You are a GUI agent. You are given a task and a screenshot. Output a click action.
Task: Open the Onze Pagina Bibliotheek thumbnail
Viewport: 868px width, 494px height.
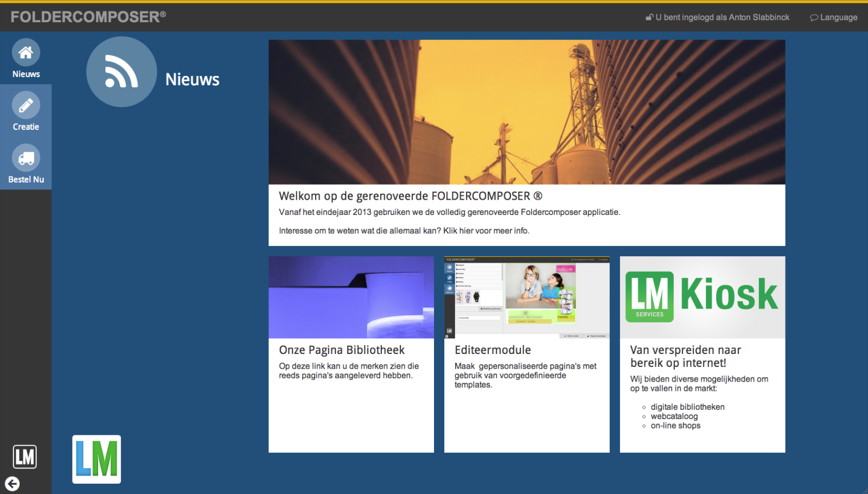[x=351, y=297]
